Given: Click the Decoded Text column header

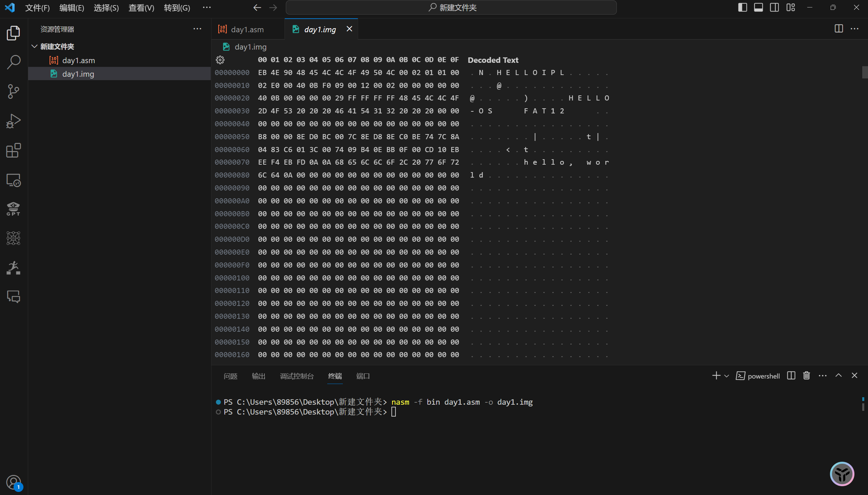Looking at the screenshot, I should 493,60.
